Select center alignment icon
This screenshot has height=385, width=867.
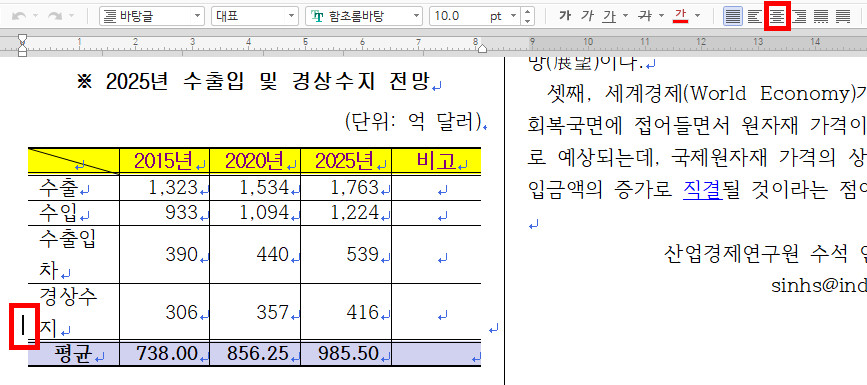[777, 16]
